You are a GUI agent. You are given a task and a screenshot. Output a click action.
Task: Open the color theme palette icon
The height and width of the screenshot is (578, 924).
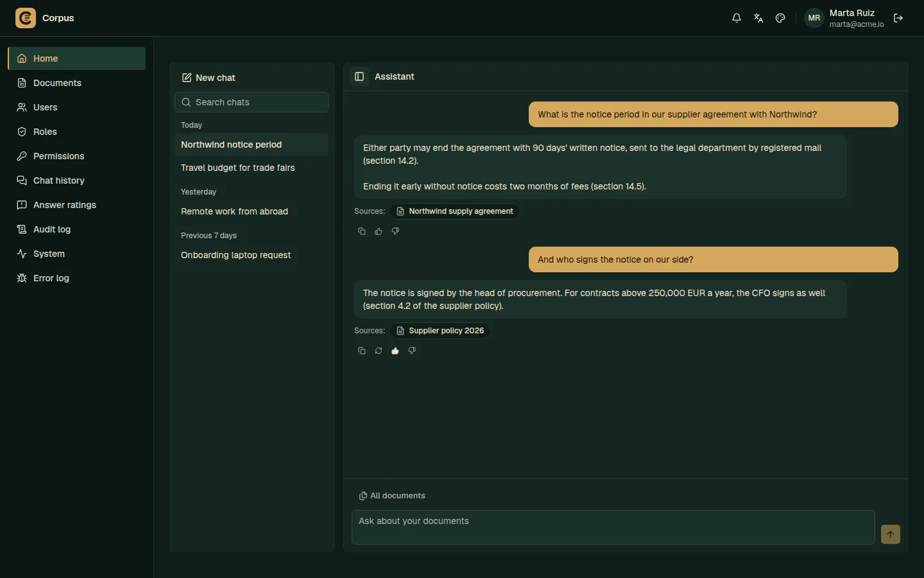tap(780, 18)
